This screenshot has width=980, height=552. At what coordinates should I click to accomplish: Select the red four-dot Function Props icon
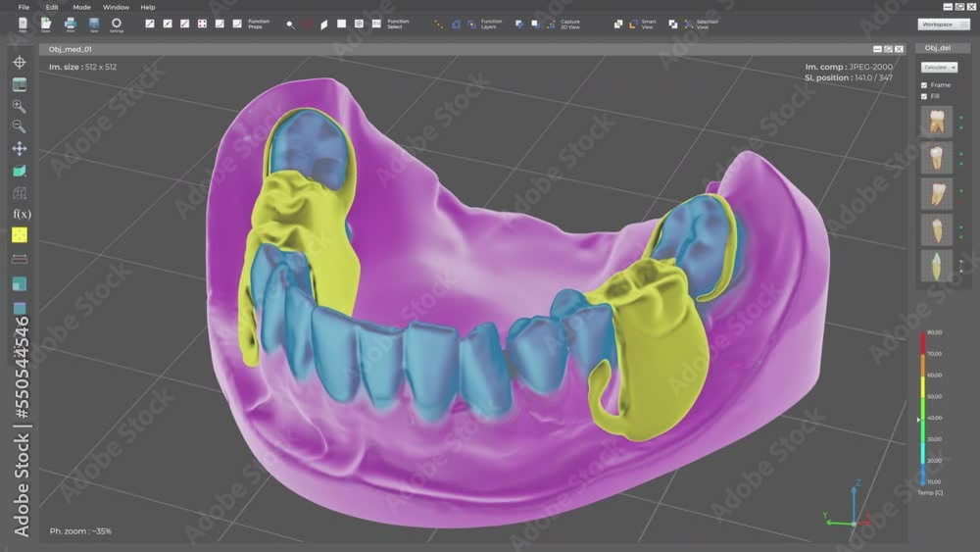(x=202, y=24)
